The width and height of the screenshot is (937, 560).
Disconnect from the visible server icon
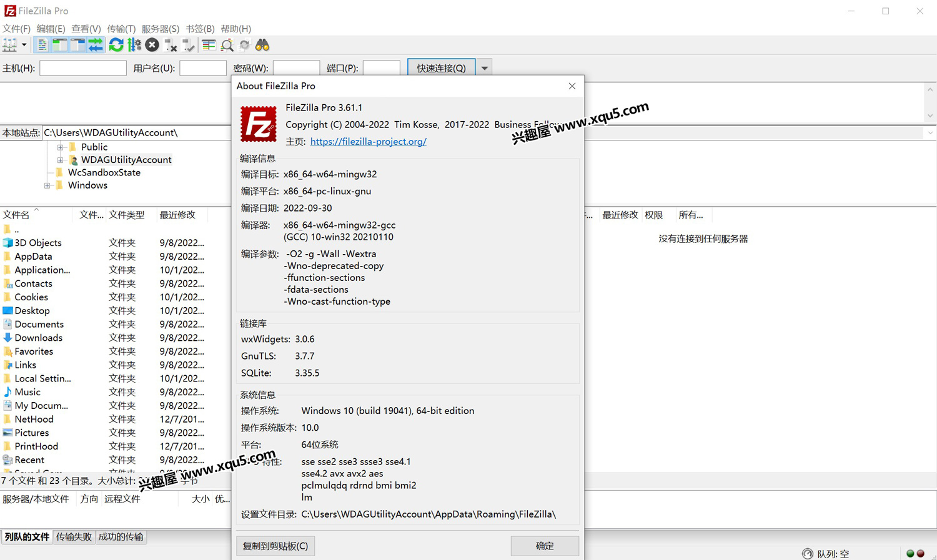(171, 45)
